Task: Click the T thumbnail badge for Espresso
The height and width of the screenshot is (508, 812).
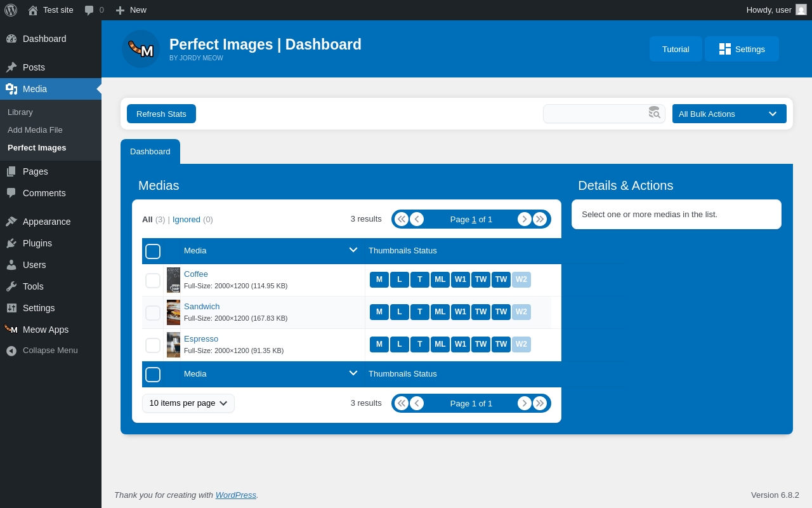Action: click(x=420, y=344)
